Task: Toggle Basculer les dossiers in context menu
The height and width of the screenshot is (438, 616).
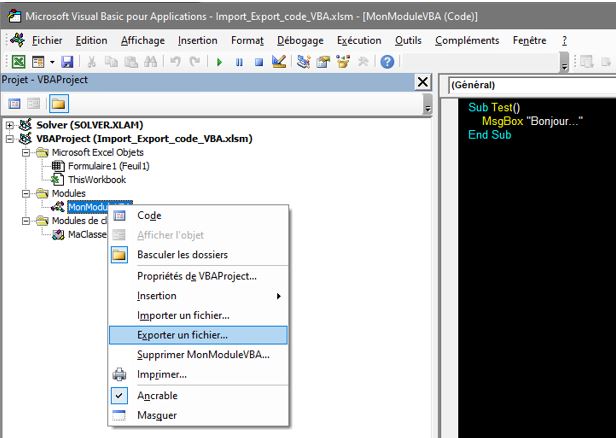Action: point(183,255)
